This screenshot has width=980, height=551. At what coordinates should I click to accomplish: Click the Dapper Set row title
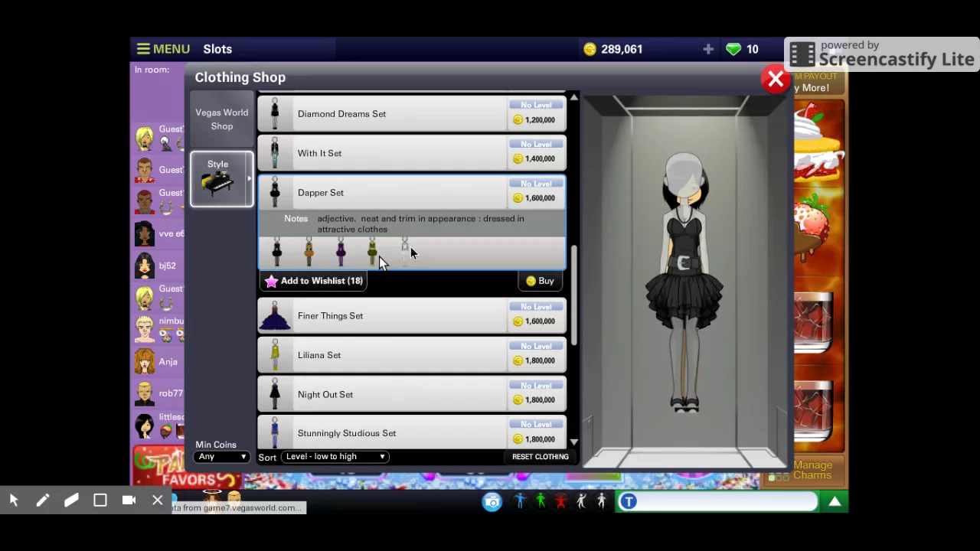(321, 193)
